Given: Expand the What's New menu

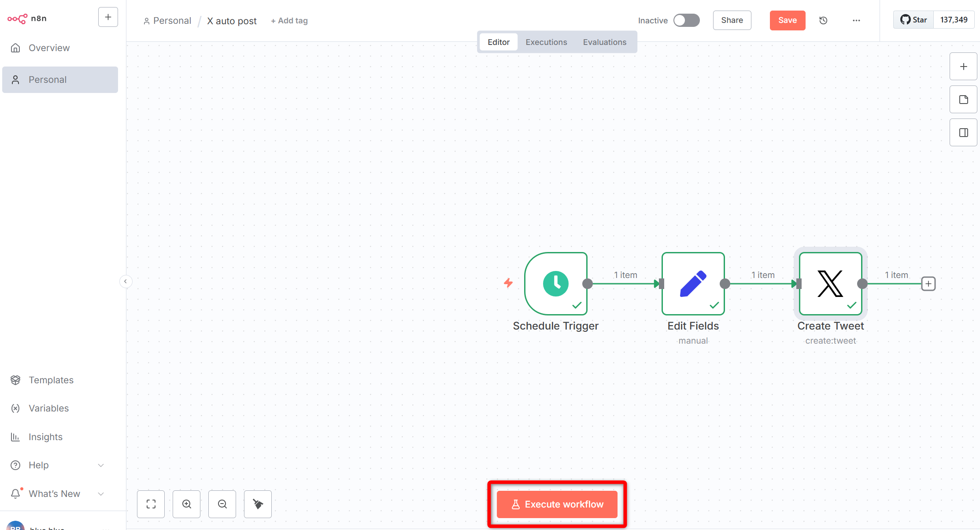Looking at the screenshot, I should tap(60, 493).
